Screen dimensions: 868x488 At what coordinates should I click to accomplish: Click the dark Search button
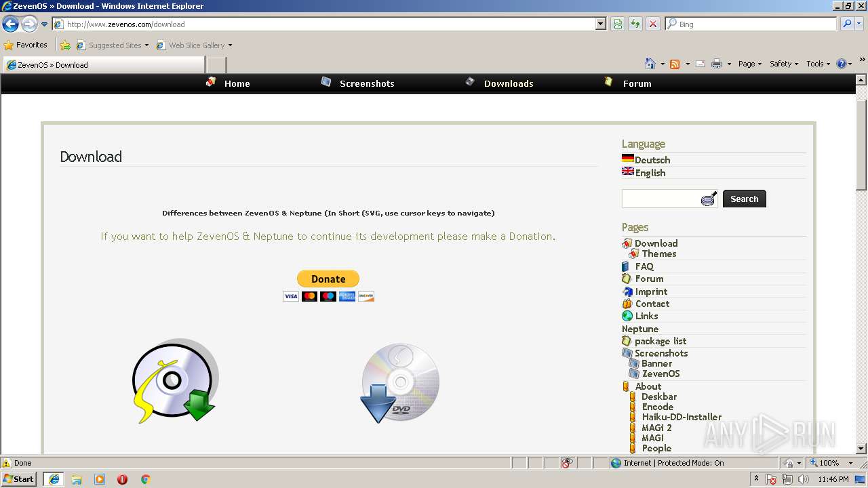[x=745, y=199]
